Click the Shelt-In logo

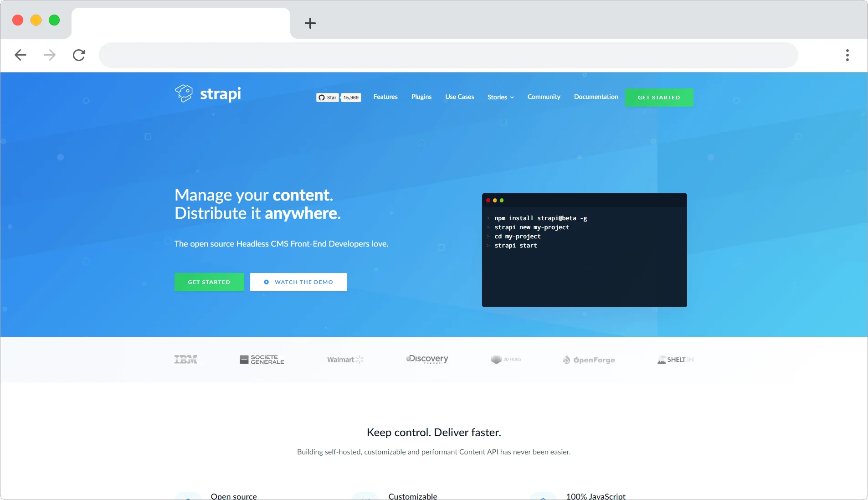[675, 360]
